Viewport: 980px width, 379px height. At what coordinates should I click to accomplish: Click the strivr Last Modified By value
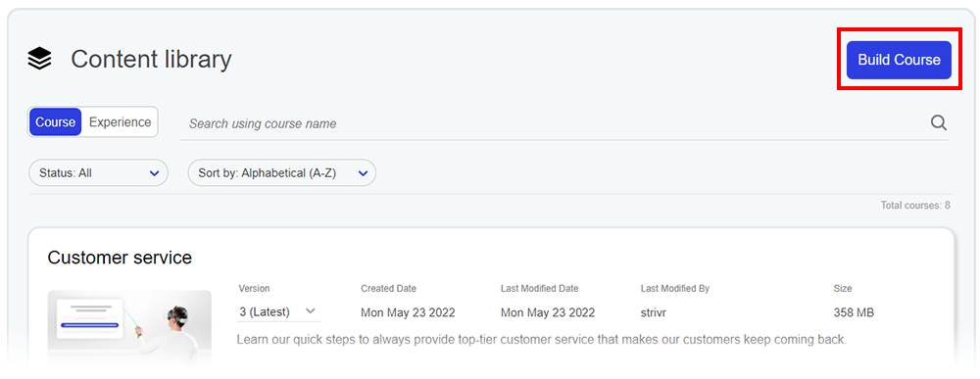[x=653, y=312]
